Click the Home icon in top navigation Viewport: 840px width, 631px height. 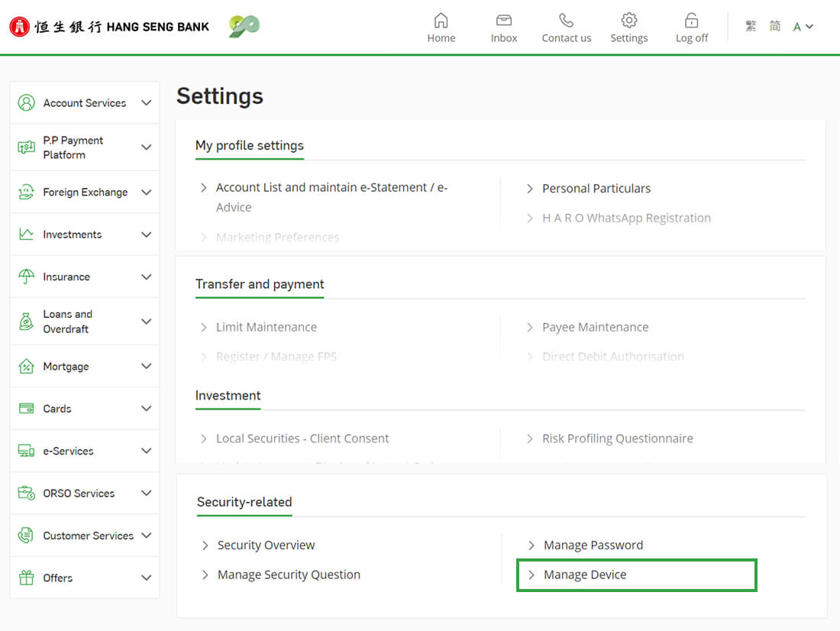[441, 21]
